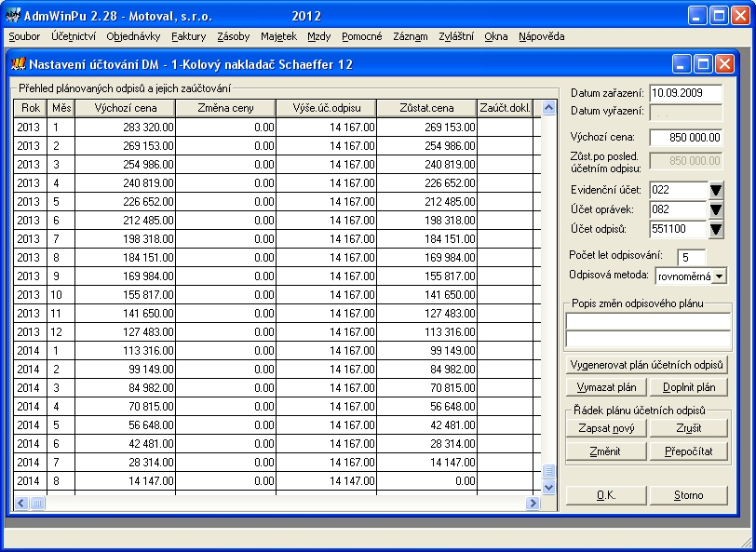Viewport: 756px width, 552px height.
Task: Click the Výchozí cena field 850 000.00
Action: [686, 138]
